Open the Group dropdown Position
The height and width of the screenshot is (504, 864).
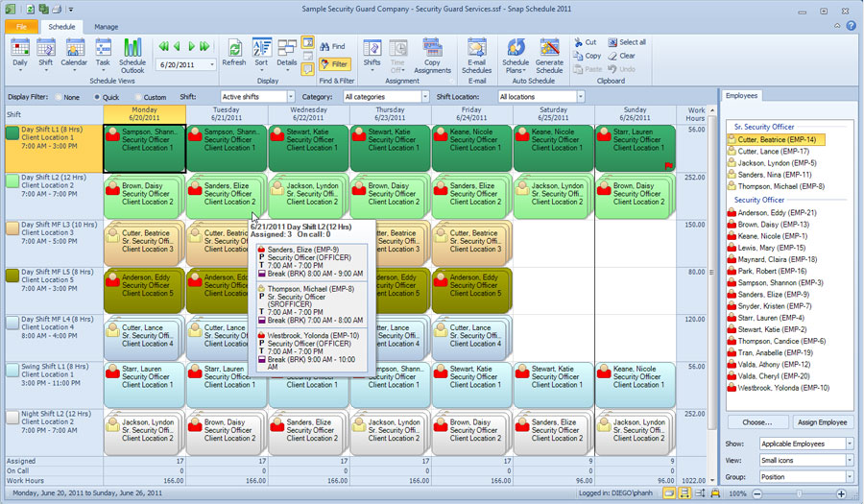coord(850,477)
